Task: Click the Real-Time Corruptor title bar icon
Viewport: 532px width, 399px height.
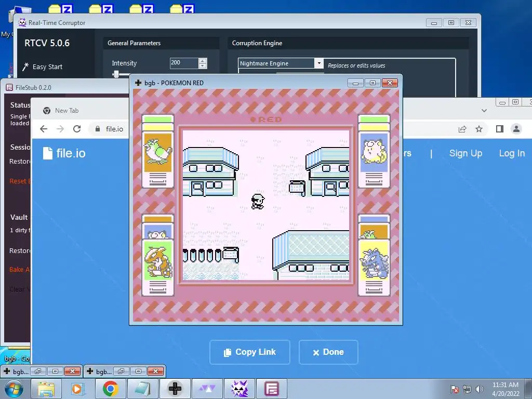Action: point(22,22)
